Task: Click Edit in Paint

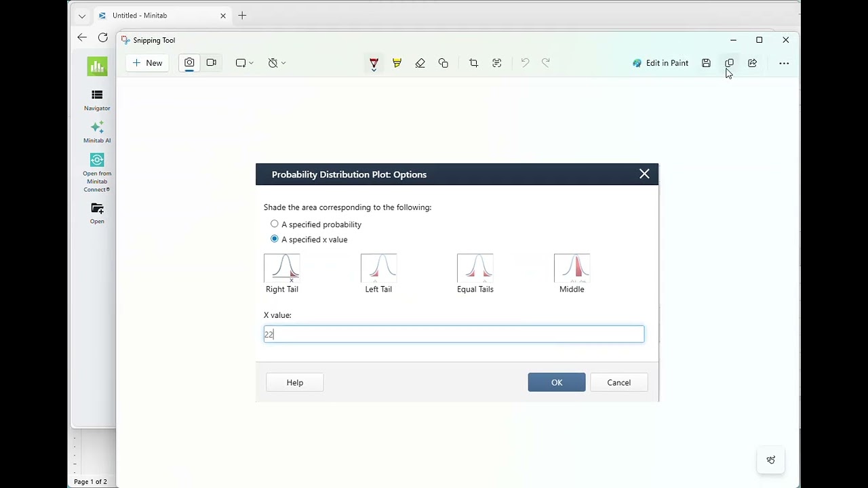Action: click(660, 63)
